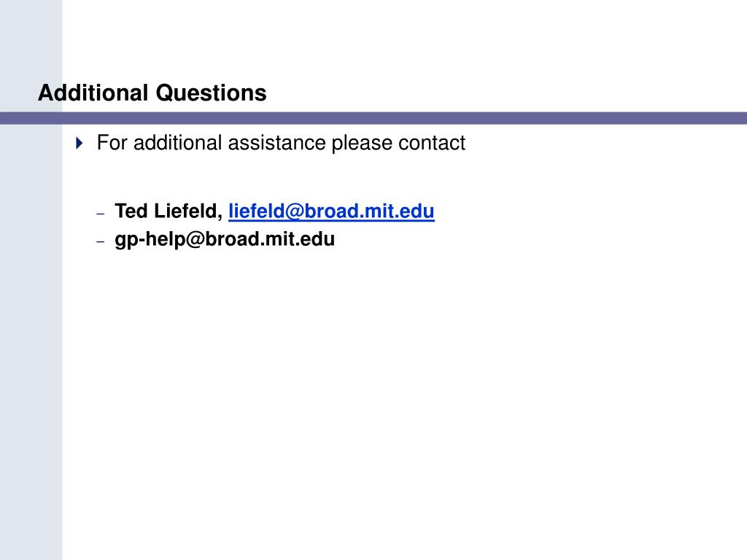
Task: Click the dash bullet before gp-help address
Action: pos(100,241)
